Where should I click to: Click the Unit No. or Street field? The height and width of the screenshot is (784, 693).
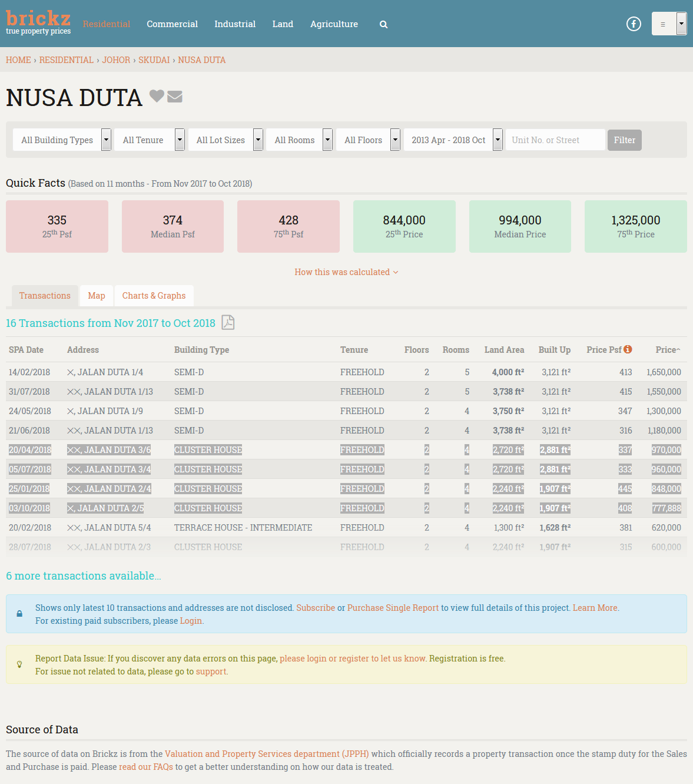point(555,140)
